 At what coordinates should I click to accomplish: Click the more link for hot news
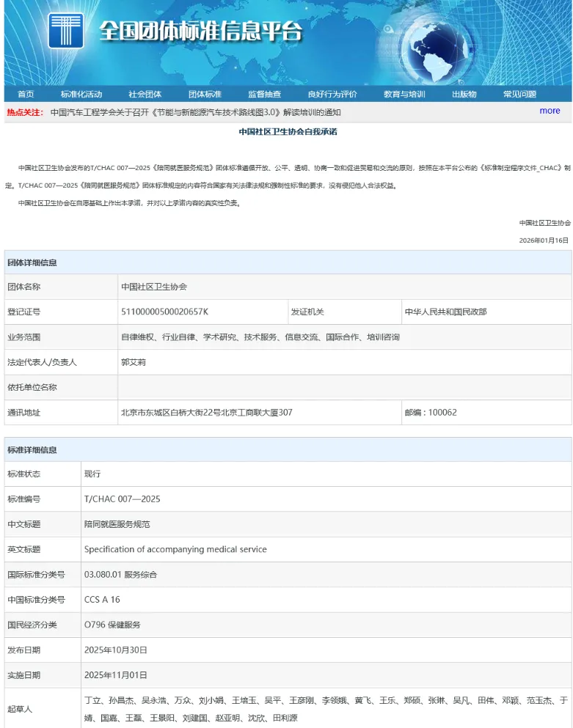click(x=550, y=111)
